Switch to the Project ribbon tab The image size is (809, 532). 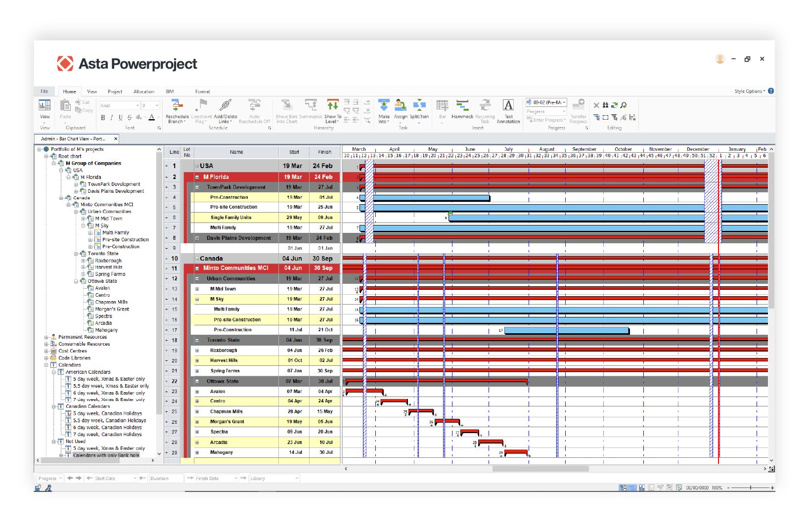click(115, 91)
